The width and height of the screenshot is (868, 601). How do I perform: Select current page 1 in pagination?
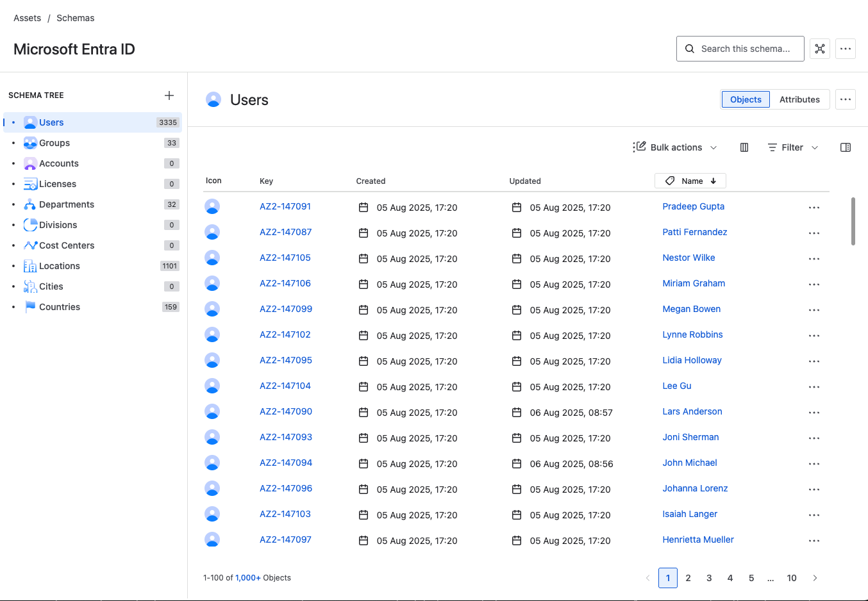click(x=668, y=578)
